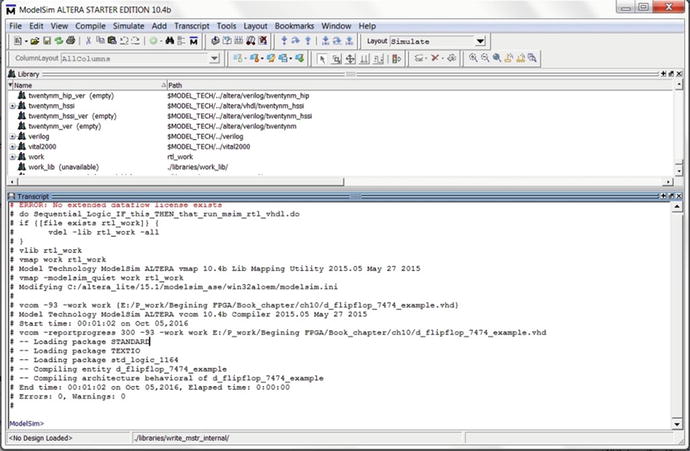The width and height of the screenshot is (690, 451).
Task: Click the Zoom In magnifier icon
Action: pyautogui.click(x=473, y=58)
